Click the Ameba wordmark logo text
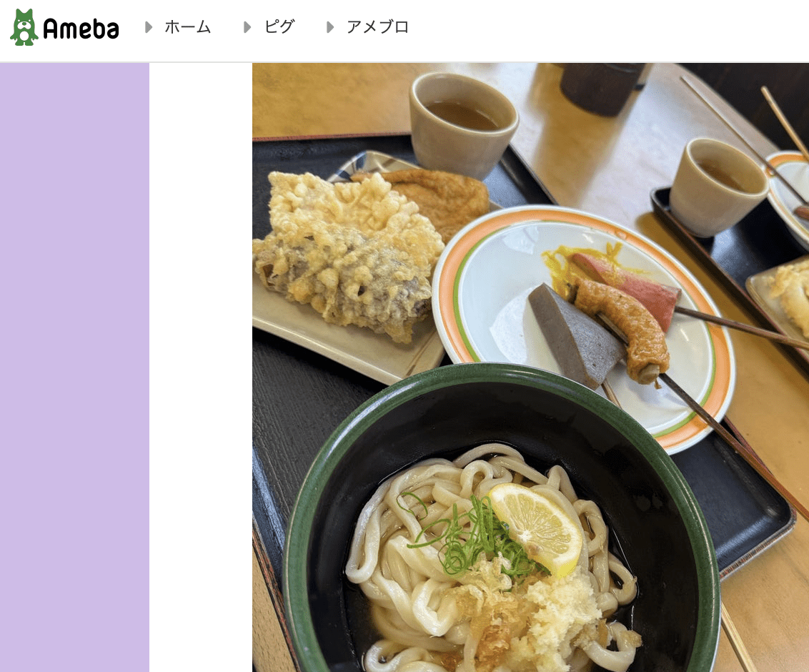The width and height of the screenshot is (809, 672). (81, 29)
